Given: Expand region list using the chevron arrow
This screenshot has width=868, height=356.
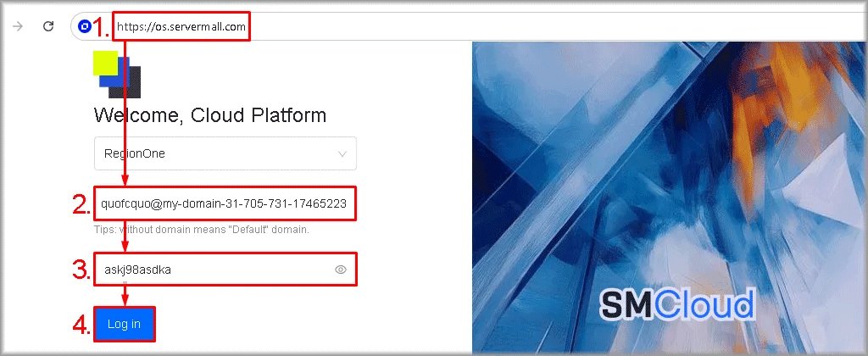Looking at the screenshot, I should [342, 154].
